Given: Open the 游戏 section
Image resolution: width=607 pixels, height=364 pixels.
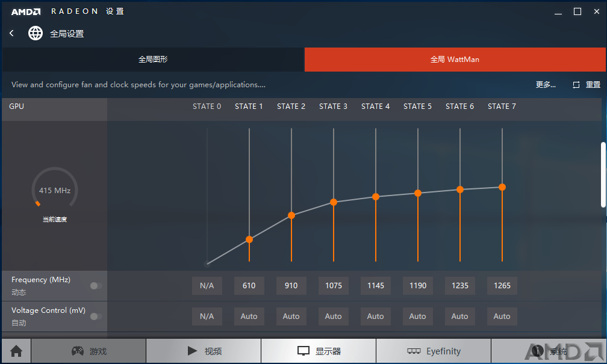Looking at the screenshot, I should point(89,351).
